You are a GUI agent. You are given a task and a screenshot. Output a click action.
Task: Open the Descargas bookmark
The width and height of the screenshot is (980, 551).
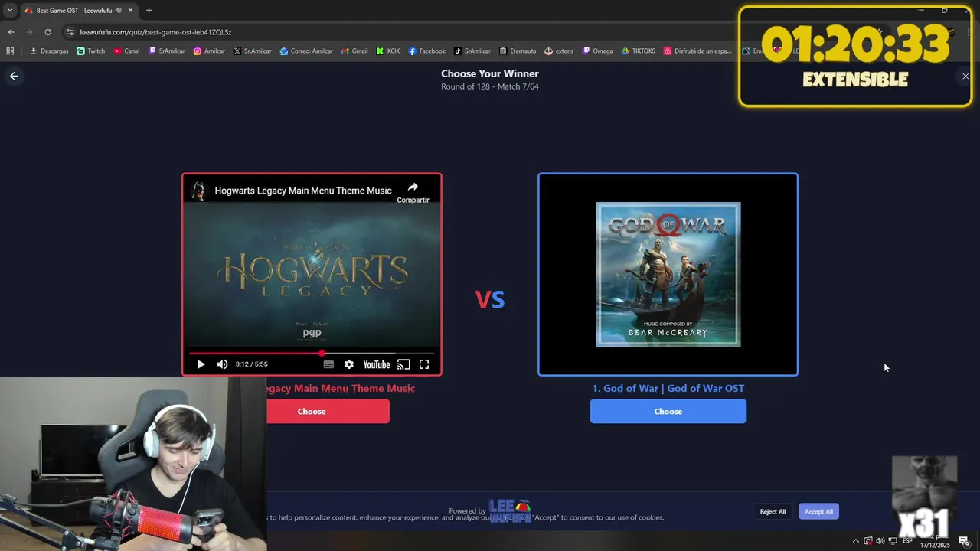[x=49, y=51]
